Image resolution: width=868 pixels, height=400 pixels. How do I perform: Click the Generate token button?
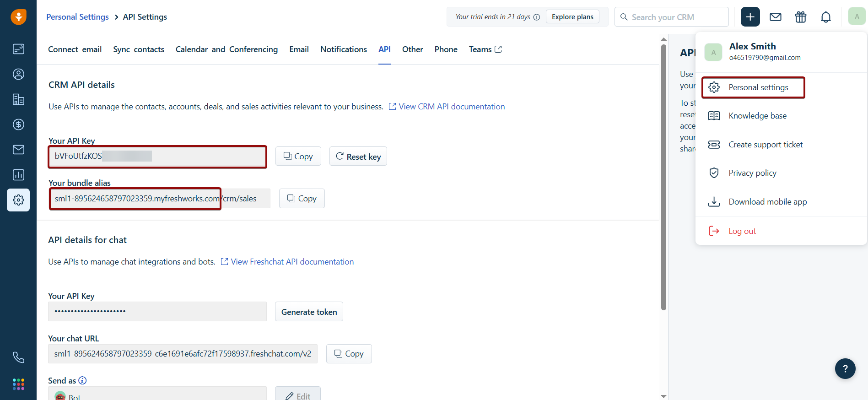pos(309,312)
